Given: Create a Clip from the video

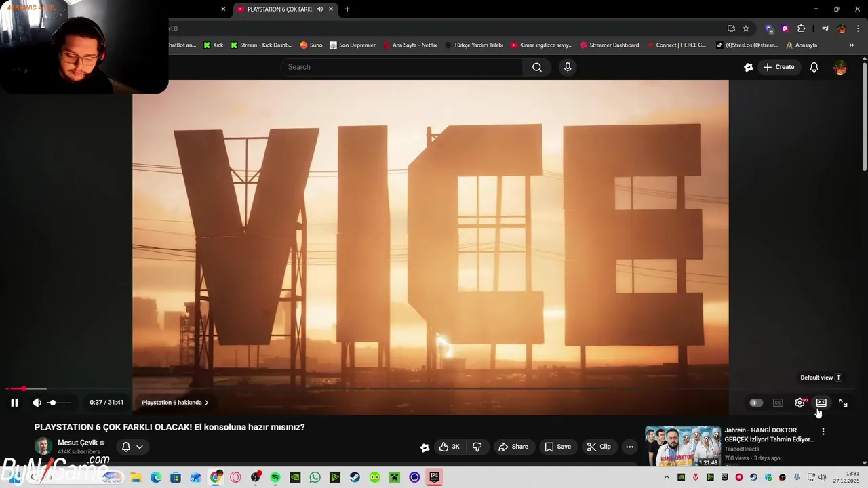Looking at the screenshot, I should [599, 447].
